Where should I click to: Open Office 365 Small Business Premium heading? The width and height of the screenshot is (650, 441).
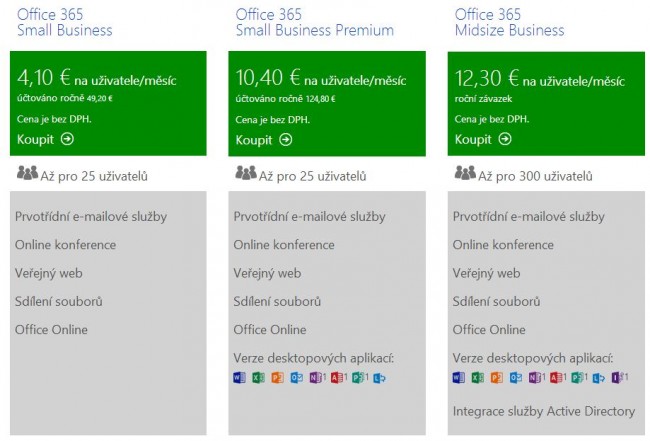click(x=315, y=22)
